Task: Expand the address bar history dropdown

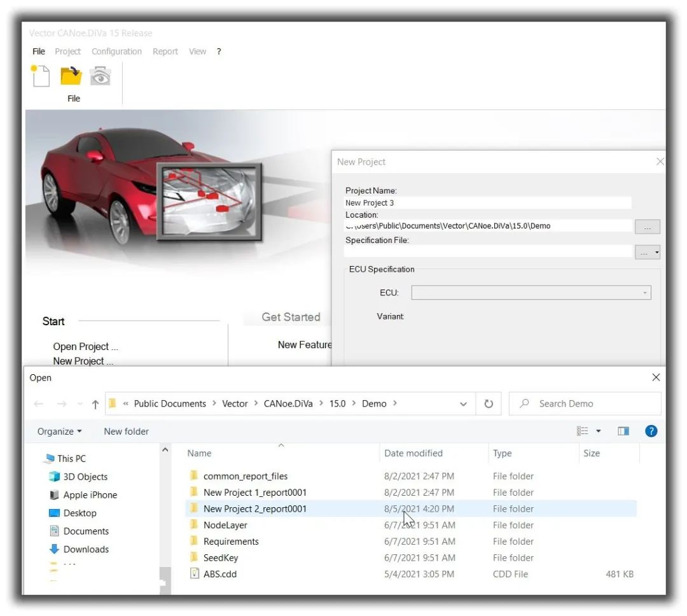Action: click(x=463, y=404)
